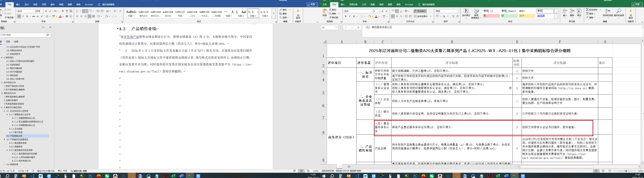Open the Excel Name Box dropdown
The height and width of the screenshot is (178, 644).
(336, 28)
